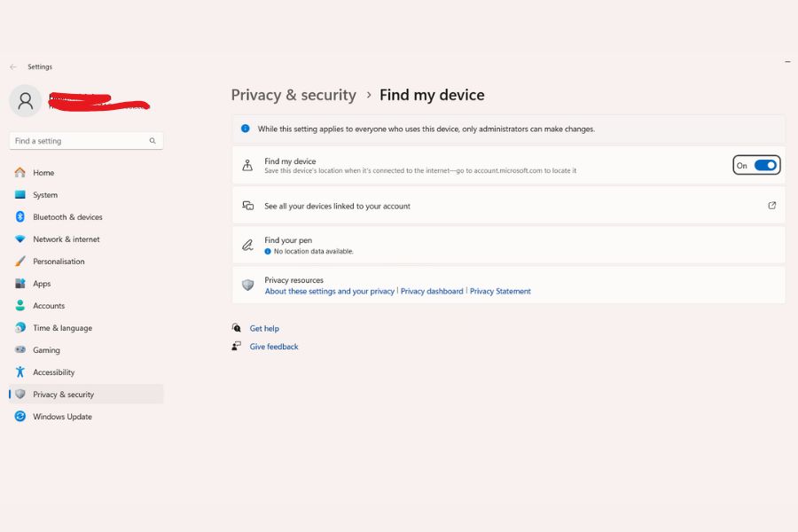798x532 pixels.
Task: Click the Find a setting search box
Action: pyautogui.click(x=78, y=141)
